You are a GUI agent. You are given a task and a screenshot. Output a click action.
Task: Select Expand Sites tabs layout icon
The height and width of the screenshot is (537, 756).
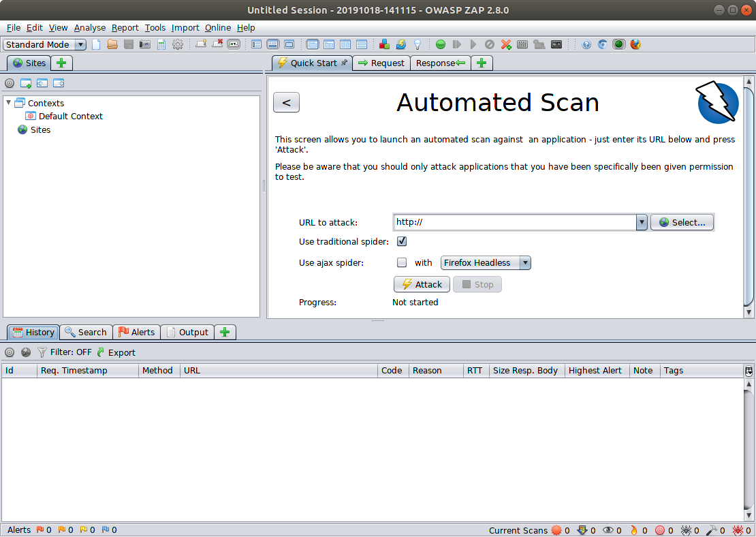[257, 44]
